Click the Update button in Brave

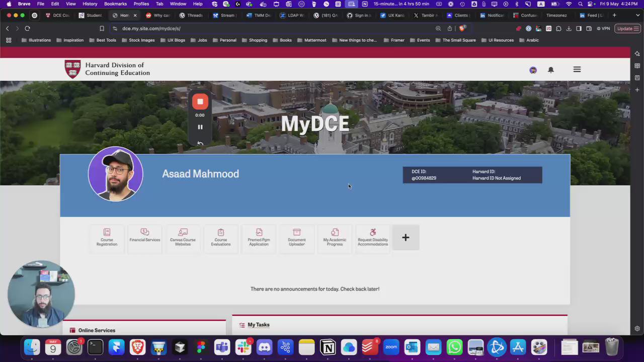point(627,29)
